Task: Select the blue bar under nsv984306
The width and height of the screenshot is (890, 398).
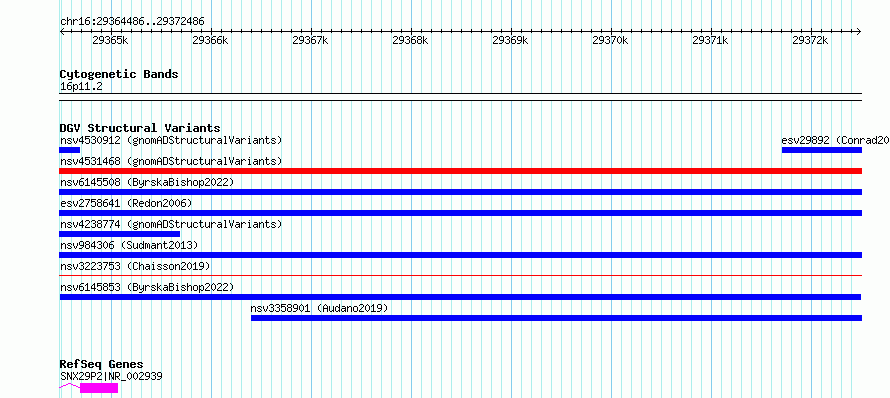Action: pyautogui.click(x=461, y=255)
